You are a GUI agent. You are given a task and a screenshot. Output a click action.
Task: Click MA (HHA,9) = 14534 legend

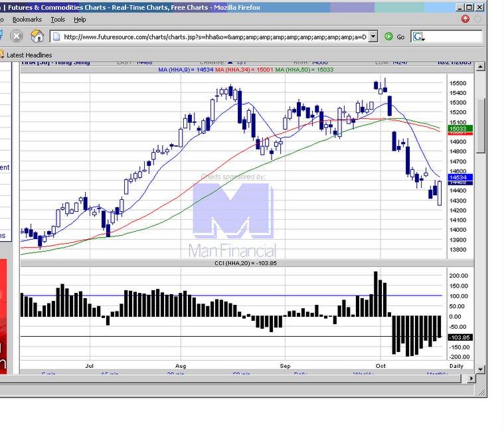pos(185,70)
